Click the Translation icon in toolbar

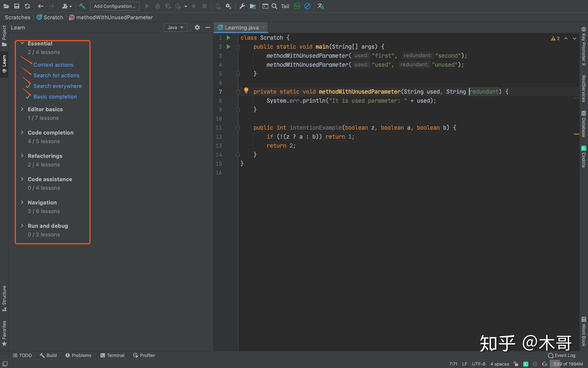click(321, 6)
